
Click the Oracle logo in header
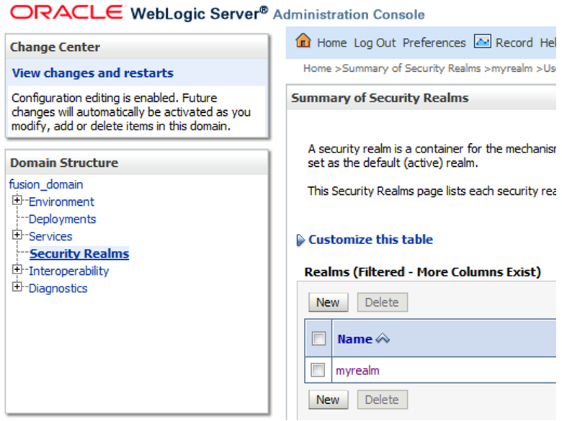coord(67,12)
